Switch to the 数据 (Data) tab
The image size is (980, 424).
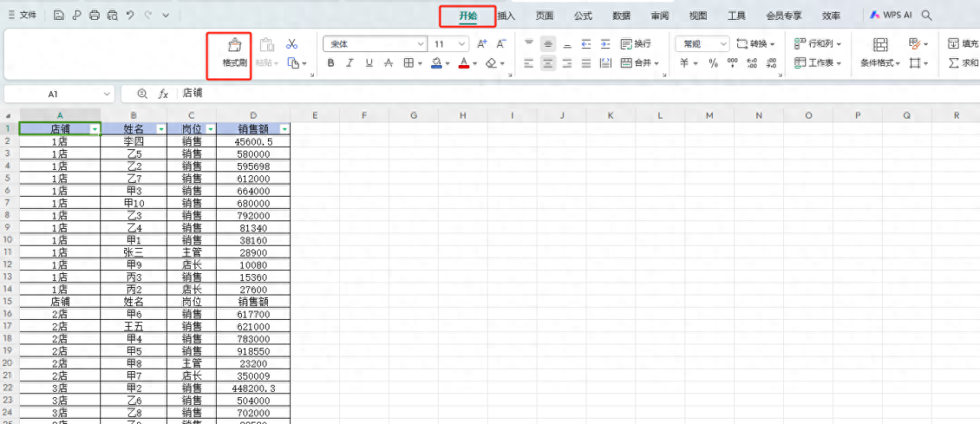tap(622, 15)
